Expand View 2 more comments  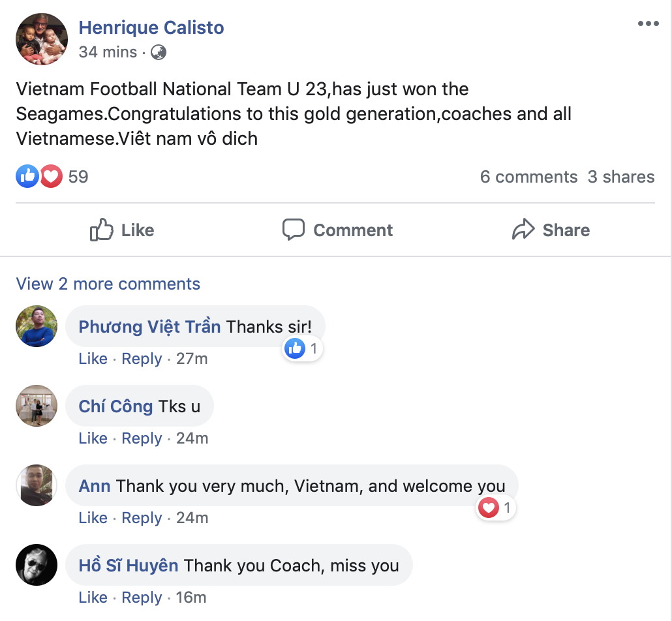click(x=108, y=284)
